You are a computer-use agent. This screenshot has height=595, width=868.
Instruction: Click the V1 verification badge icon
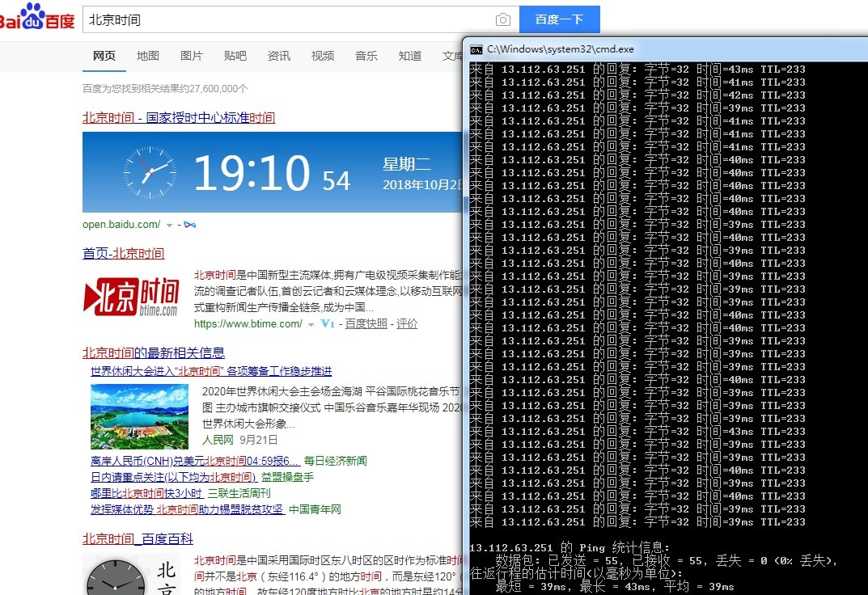click(328, 323)
